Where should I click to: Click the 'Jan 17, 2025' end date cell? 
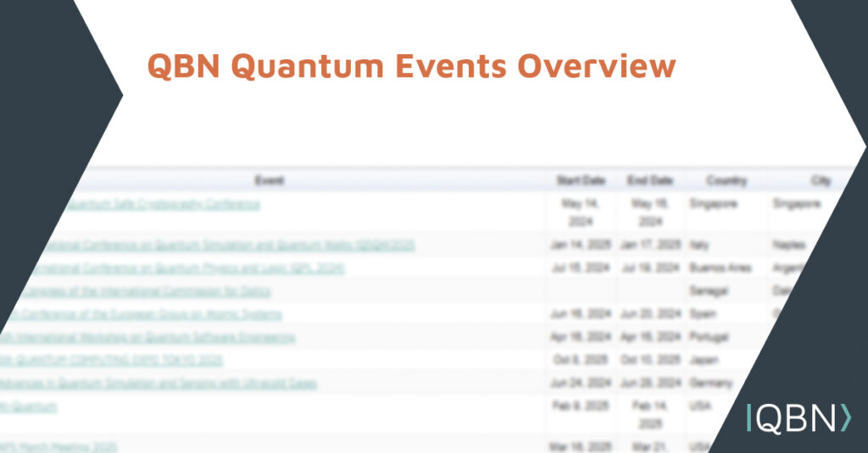pos(650,245)
